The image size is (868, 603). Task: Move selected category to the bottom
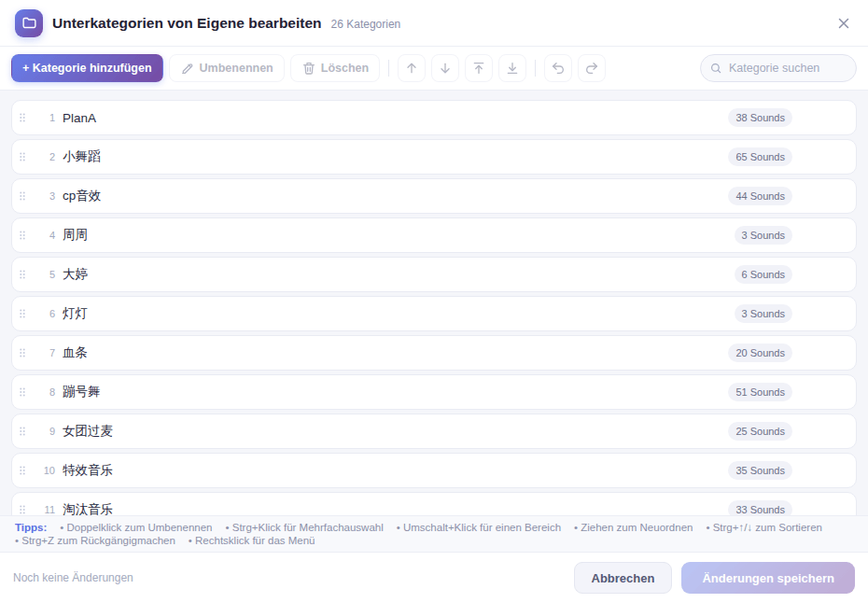(x=512, y=68)
